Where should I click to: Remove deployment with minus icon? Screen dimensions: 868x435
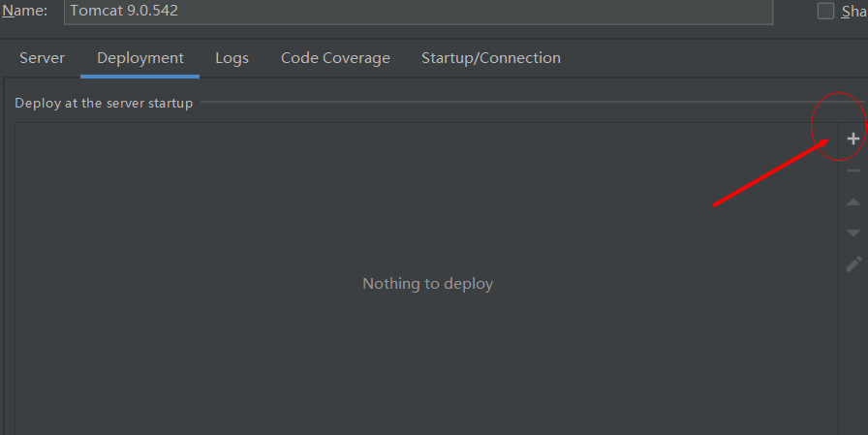pos(853,171)
